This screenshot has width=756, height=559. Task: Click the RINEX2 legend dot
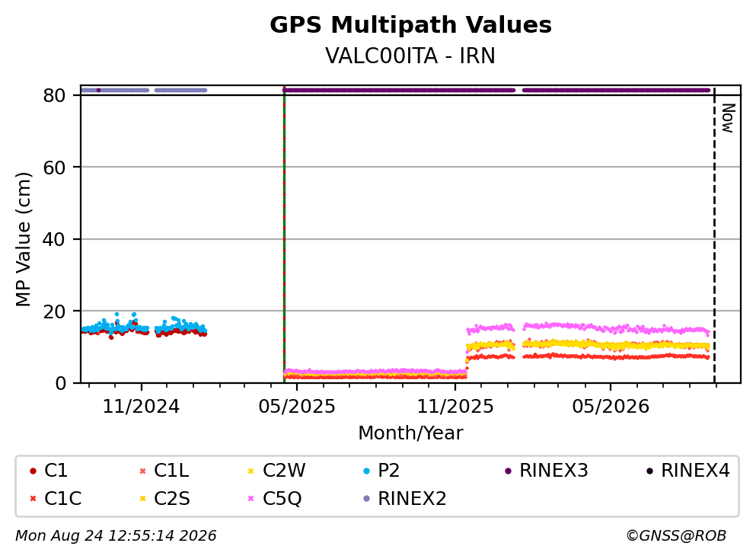click(366, 498)
